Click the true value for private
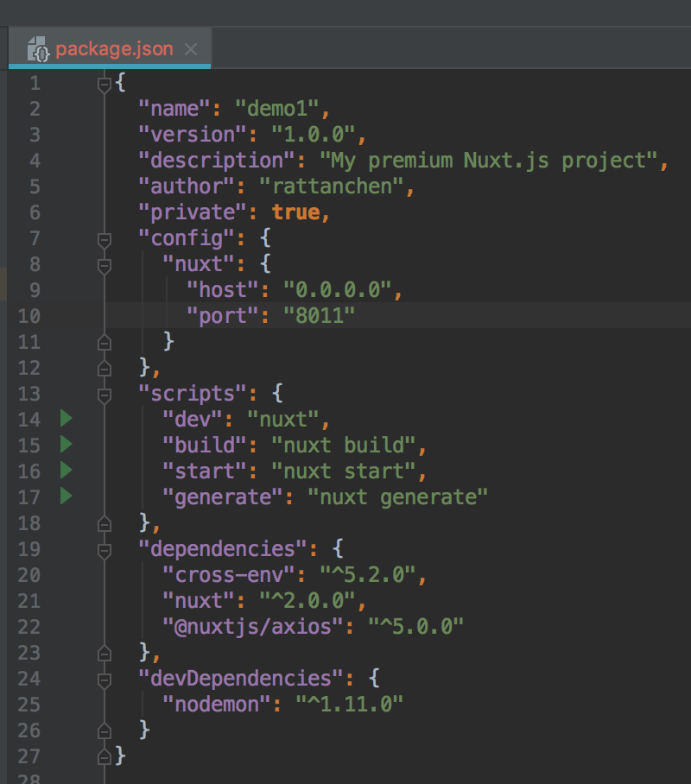 coord(295,212)
